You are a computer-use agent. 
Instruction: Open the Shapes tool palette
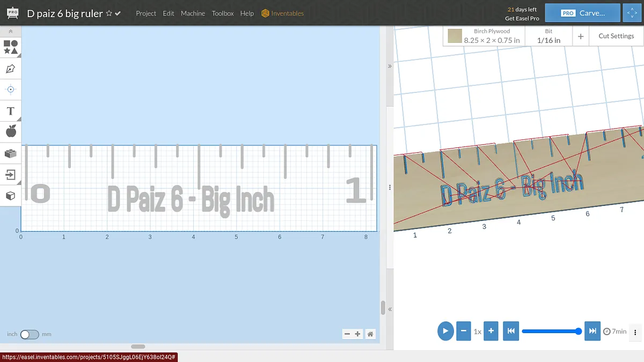tap(11, 47)
